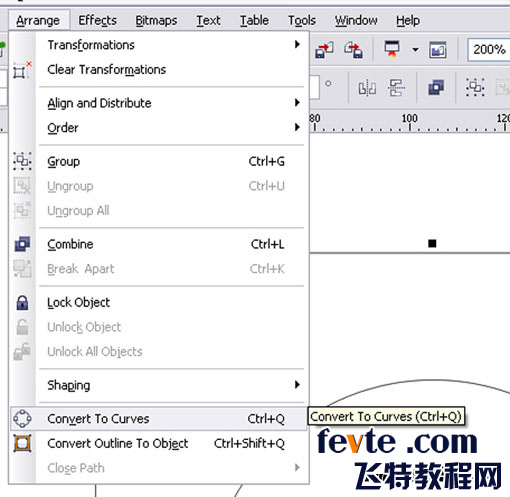The height and width of the screenshot is (497, 510).
Task: Click the Clear Transformations icon
Action: [x=22, y=70]
